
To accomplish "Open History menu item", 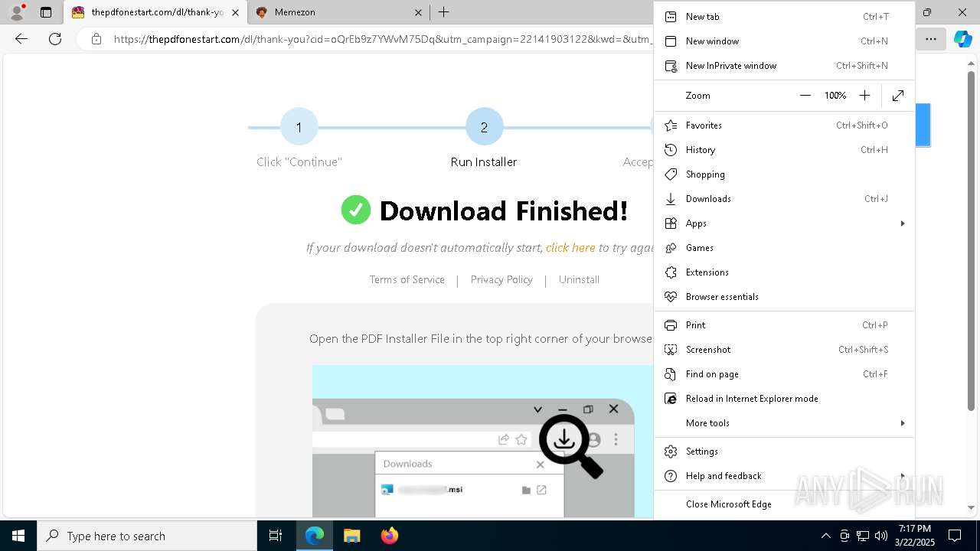I will 784,149.
